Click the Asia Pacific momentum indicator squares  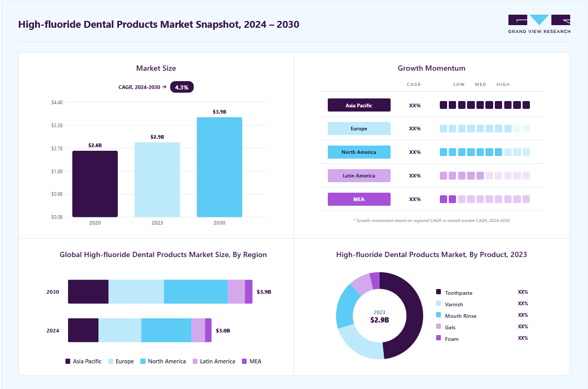[485, 105]
